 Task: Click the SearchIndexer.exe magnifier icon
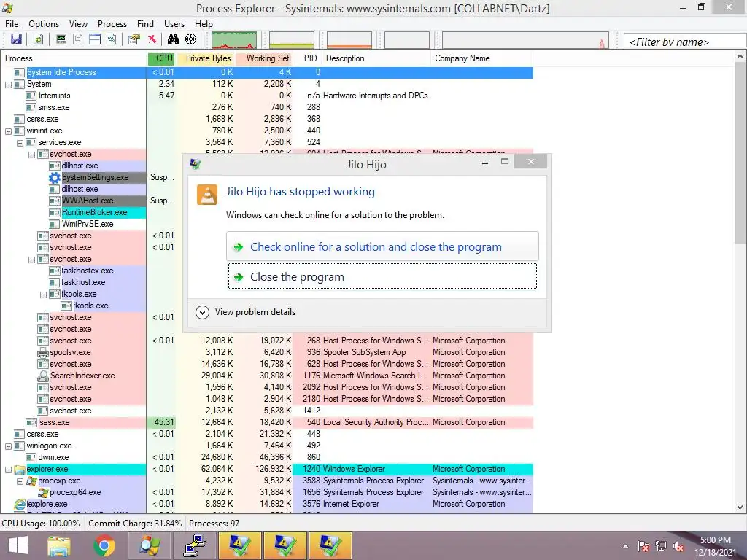point(43,376)
